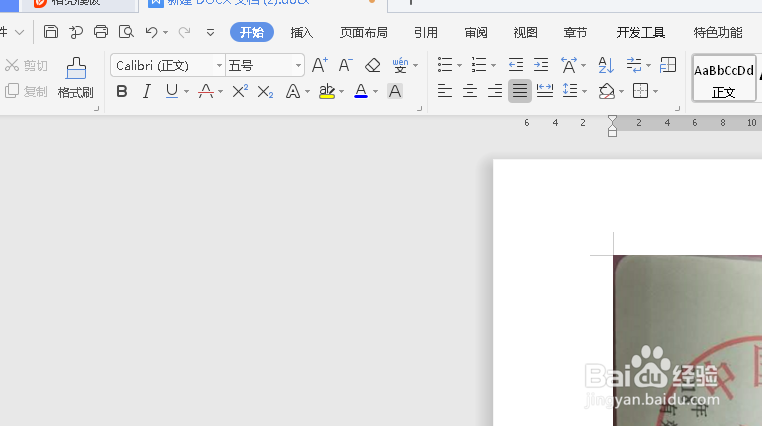This screenshot has height=426, width=762.
Task: Click the Borders icon
Action: point(640,91)
